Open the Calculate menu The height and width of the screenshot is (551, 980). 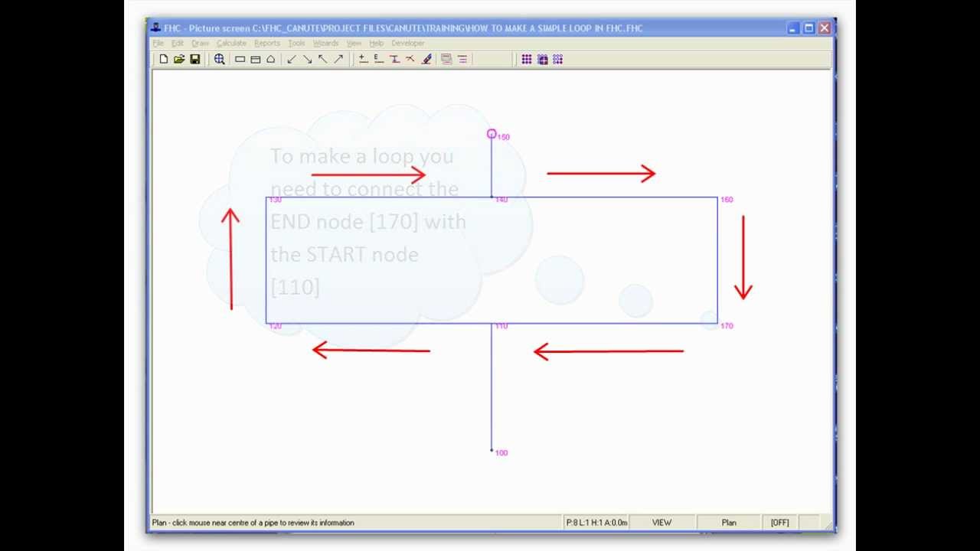click(231, 43)
